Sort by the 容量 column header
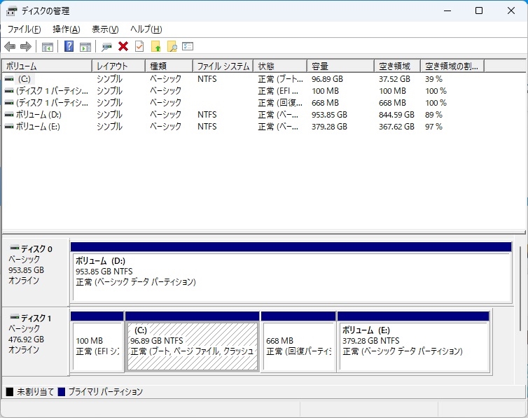This screenshot has height=420, width=528. point(340,66)
